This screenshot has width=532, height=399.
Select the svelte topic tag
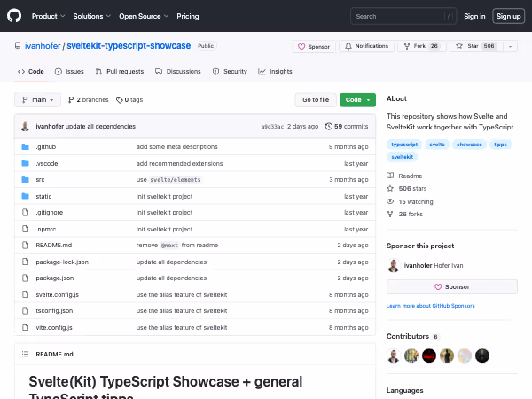point(437,145)
